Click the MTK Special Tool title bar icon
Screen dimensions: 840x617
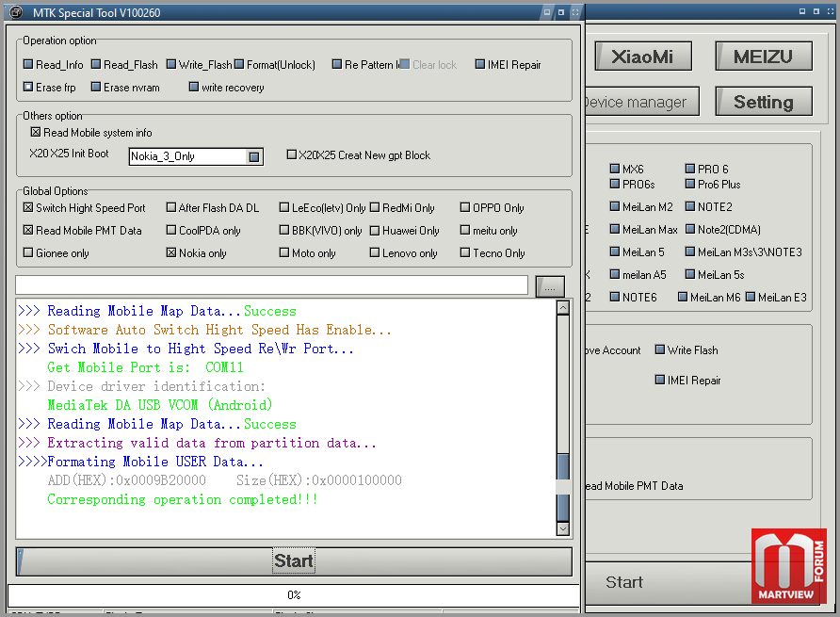click(15, 11)
